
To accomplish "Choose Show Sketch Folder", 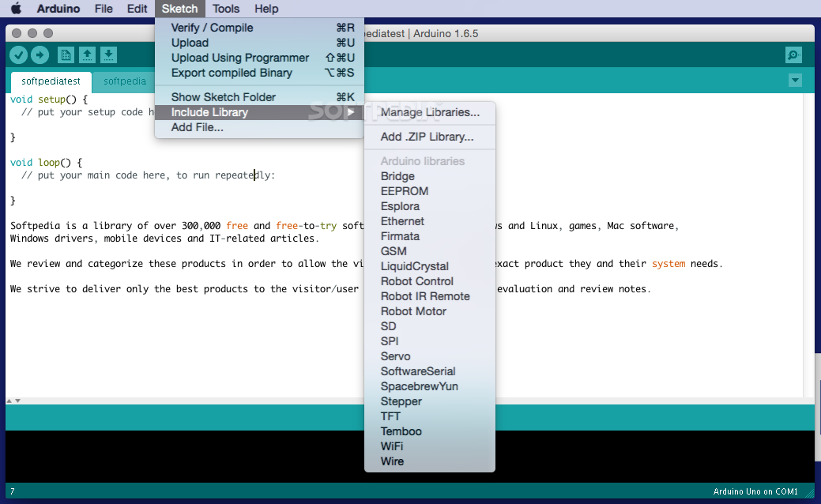I will point(259,97).
